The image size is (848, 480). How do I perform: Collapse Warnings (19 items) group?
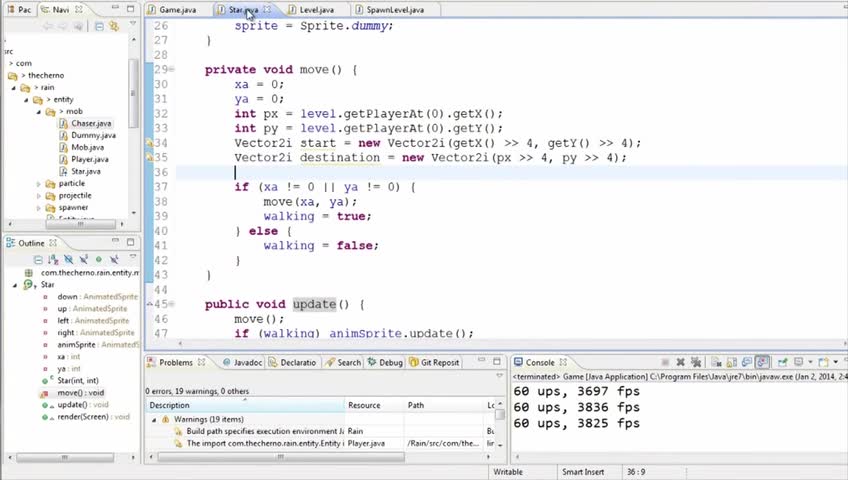pyautogui.click(x=154, y=419)
